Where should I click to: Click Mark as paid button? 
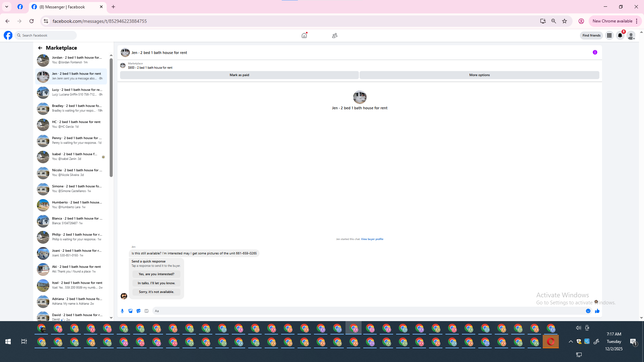click(239, 75)
